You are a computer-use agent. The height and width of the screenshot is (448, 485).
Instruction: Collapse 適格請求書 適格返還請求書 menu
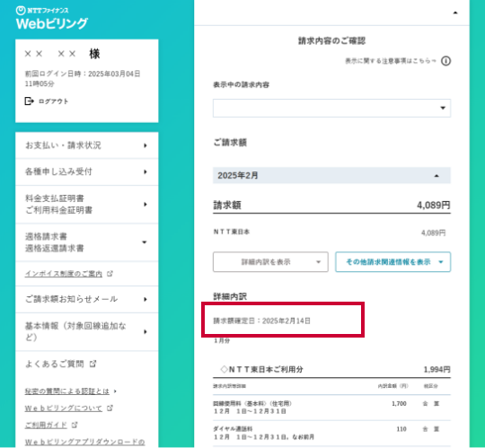(86, 242)
